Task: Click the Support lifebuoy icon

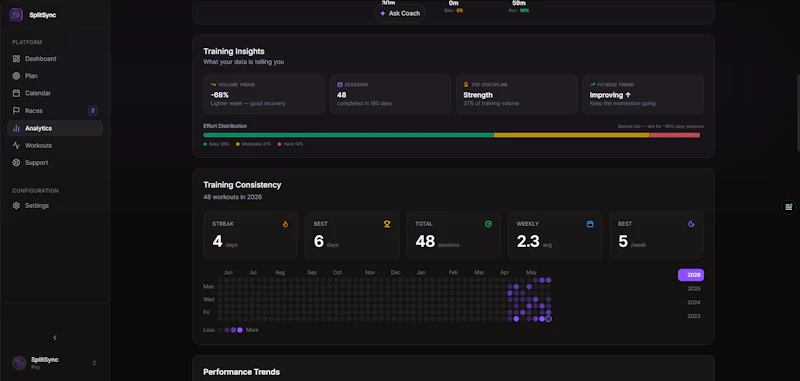Action: [x=16, y=163]
